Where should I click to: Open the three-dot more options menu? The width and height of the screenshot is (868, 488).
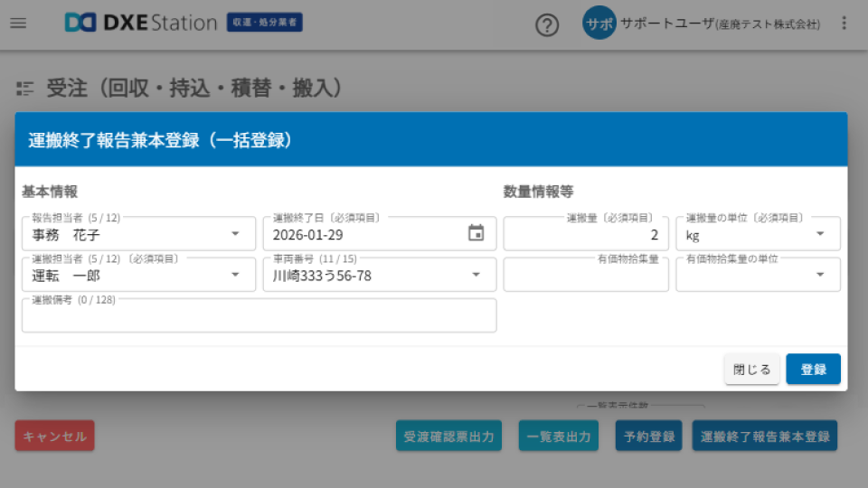[844, 23]
